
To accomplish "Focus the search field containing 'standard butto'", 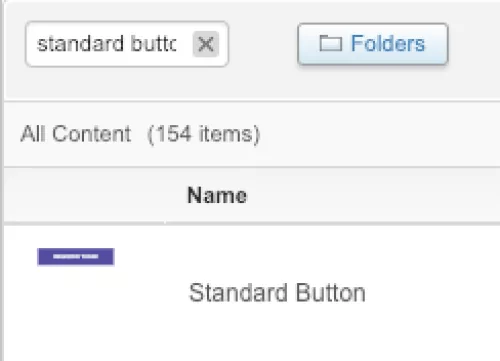I will click(x=127, y=44).
